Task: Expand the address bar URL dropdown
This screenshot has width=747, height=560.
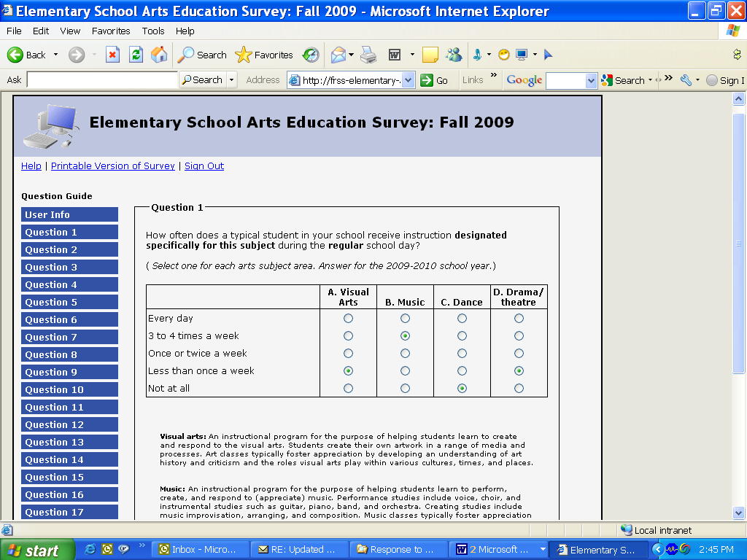Action: [x=409, y=80]
